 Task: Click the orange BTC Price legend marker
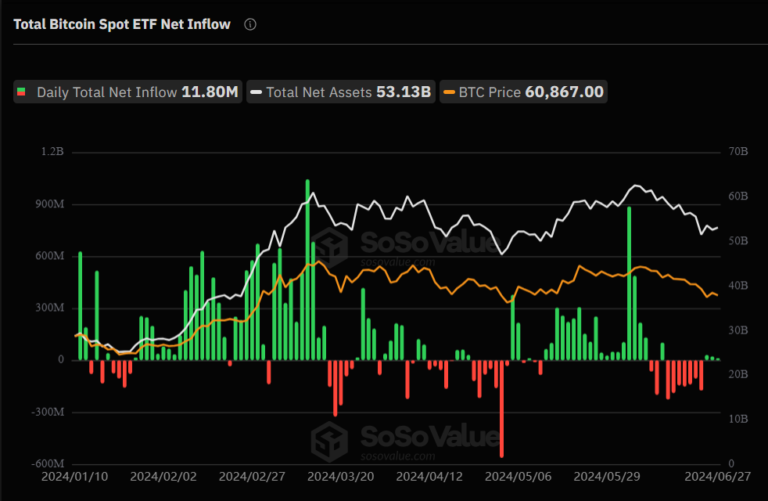coord(449,92)
